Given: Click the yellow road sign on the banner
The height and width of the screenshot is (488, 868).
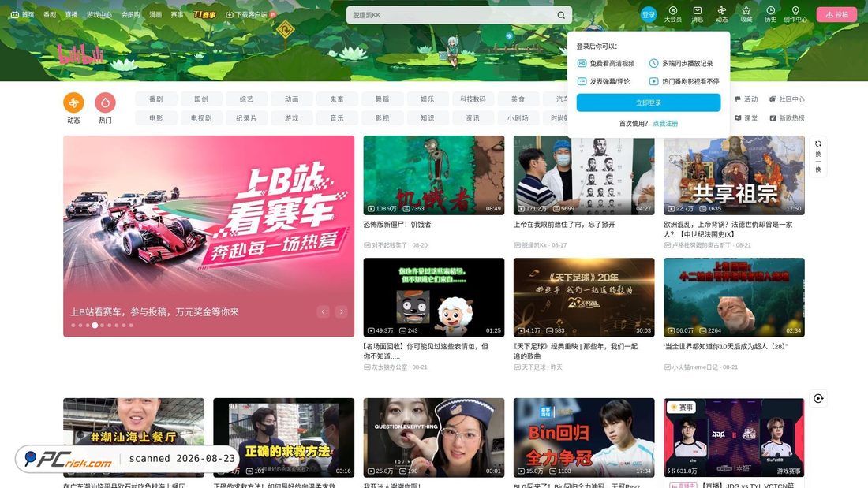Looking at the screenshot, I should click(285, 28).
